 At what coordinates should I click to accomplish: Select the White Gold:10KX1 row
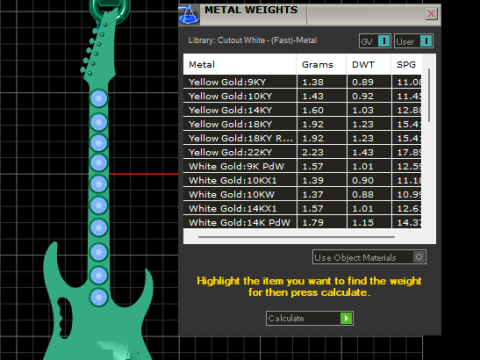click(302, 180)
